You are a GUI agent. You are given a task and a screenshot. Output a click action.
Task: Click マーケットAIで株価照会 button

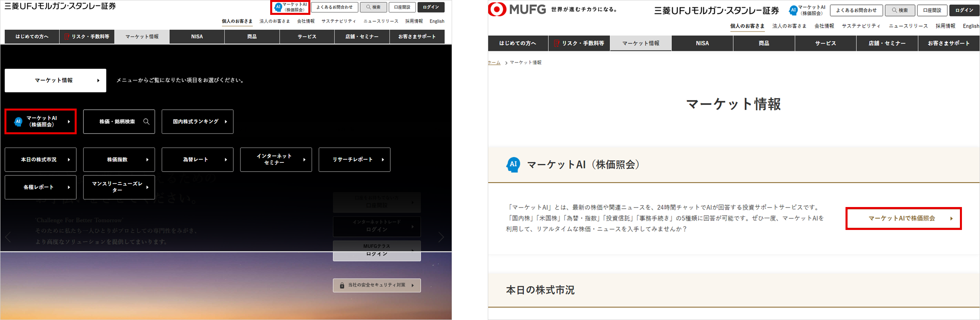903,218
